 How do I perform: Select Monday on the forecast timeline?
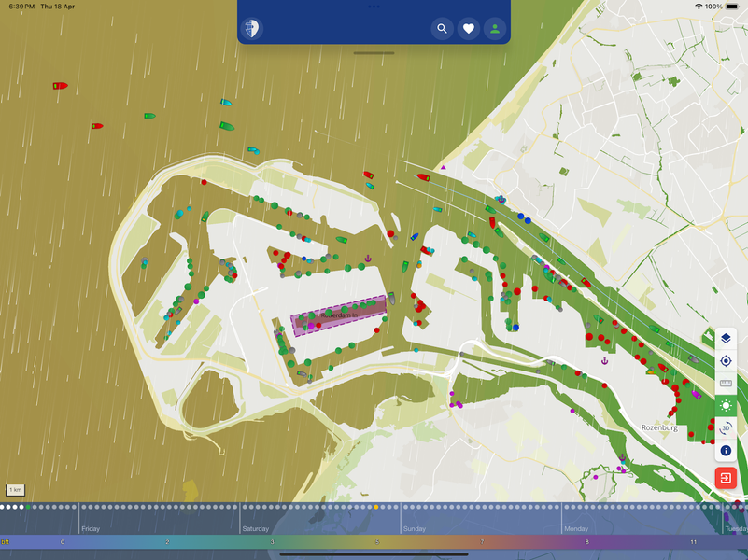click(x=576, y=528)
